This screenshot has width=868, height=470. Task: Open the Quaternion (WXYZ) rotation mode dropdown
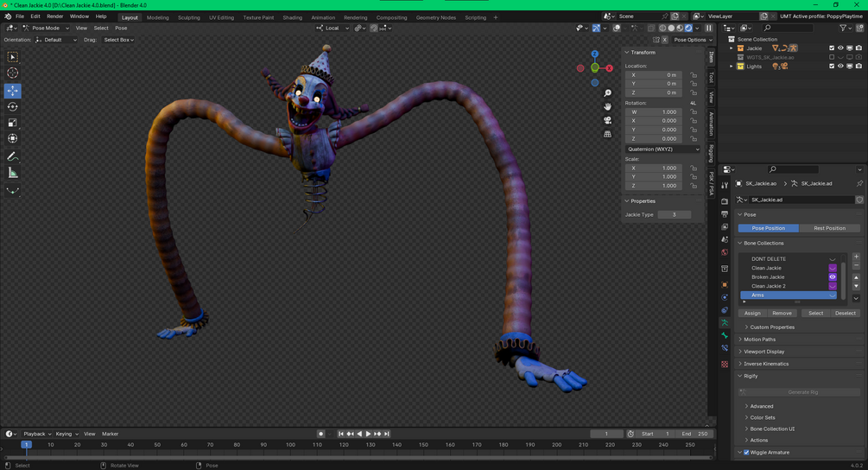(662, 149)
